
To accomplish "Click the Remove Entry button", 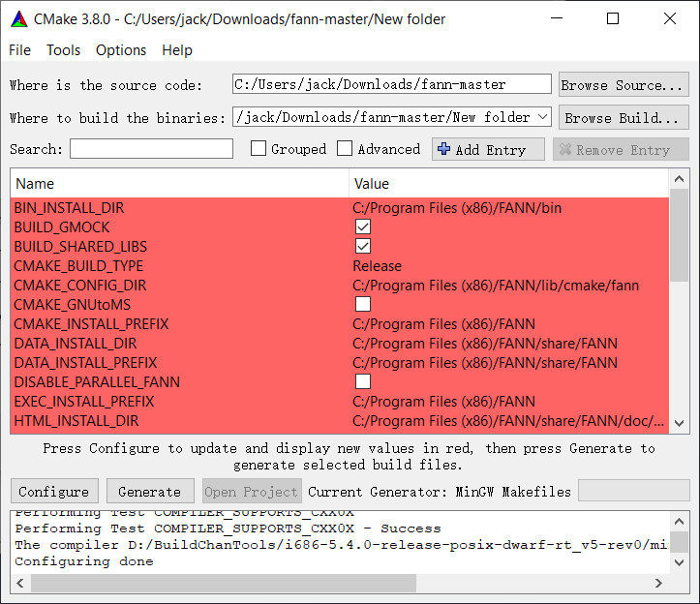I will tap(621, 149).
